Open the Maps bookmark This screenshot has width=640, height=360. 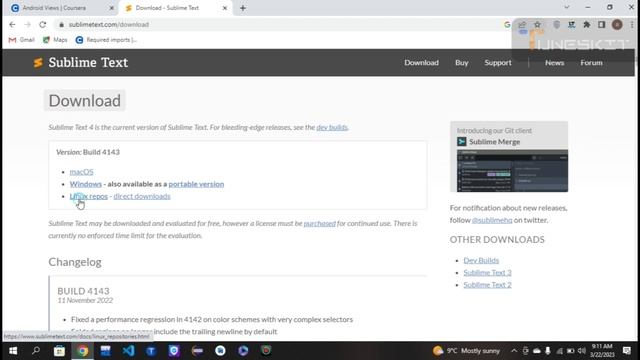(55, 40)
